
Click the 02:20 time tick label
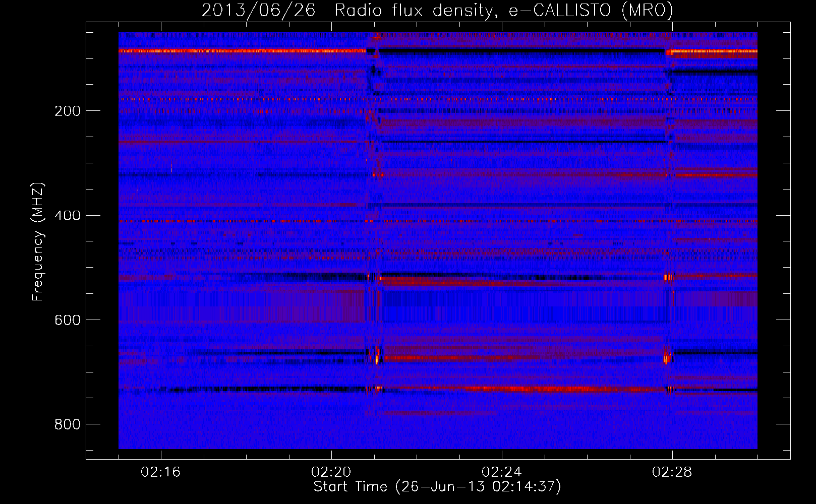click(x=331, y=472)
